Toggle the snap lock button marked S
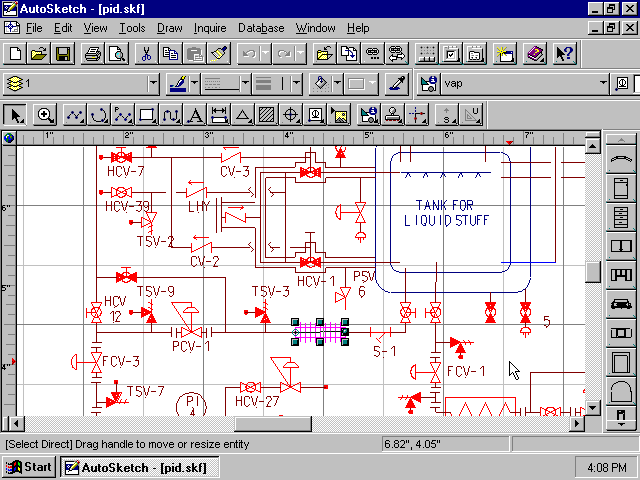The height and width of the screenshot is (480, 640). [444, 114]
